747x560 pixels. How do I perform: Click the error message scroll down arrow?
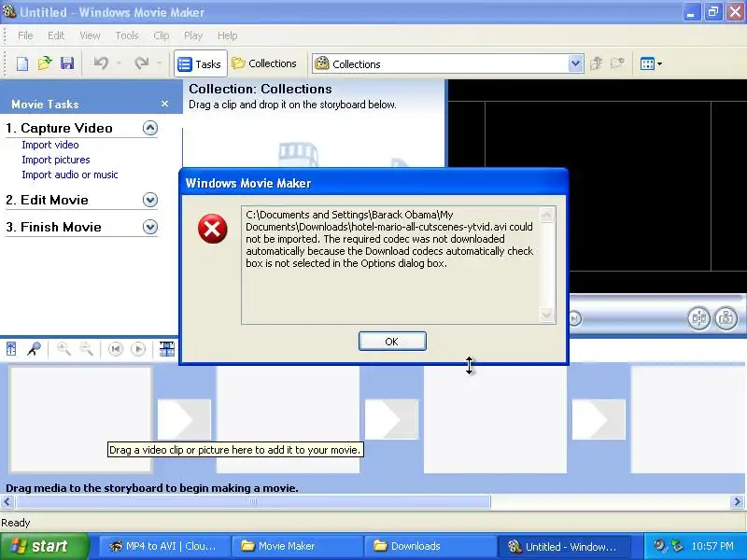click(547, 315)
